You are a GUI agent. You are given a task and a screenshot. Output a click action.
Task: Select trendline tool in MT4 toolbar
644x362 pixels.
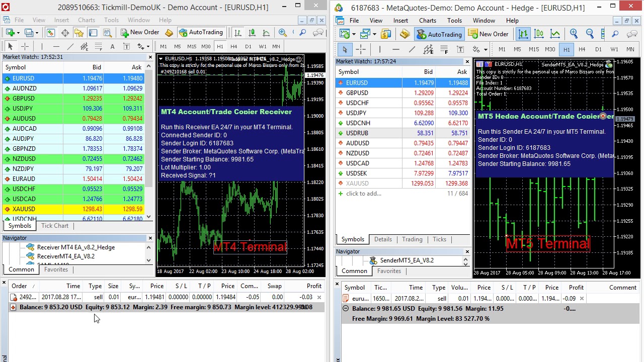pyautogui.click(x=70, y=46)
